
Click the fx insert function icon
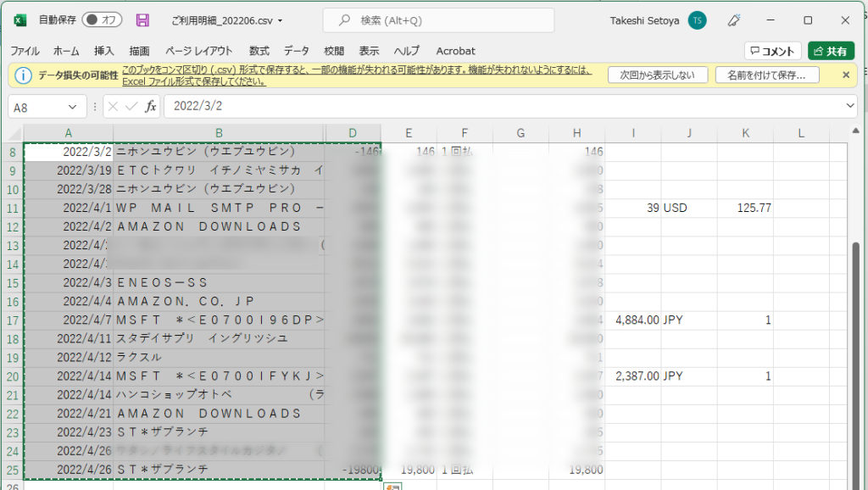(151, 106)
